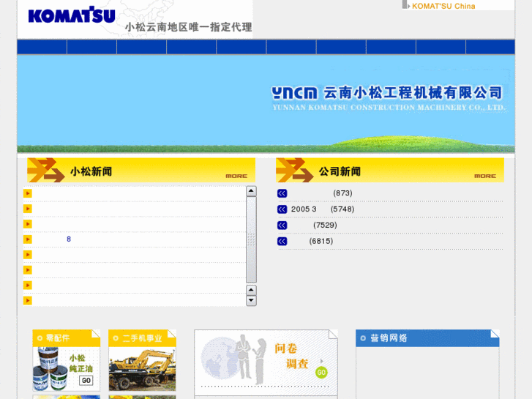Viewport: 532px width, 399px height.
Task: Click the GO button on 小松纯正油 card
Action: 86,380
